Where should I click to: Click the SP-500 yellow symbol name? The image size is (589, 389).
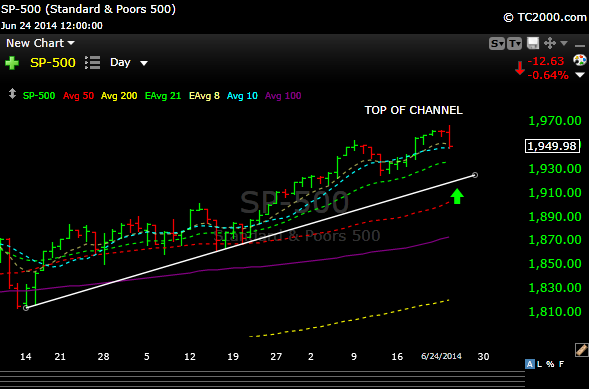pos(53,63)
